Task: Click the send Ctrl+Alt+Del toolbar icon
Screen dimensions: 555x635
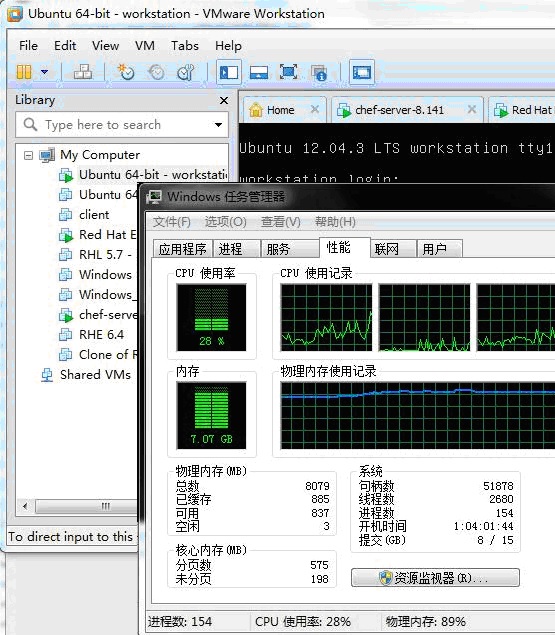Action: (x=83, y=72)
